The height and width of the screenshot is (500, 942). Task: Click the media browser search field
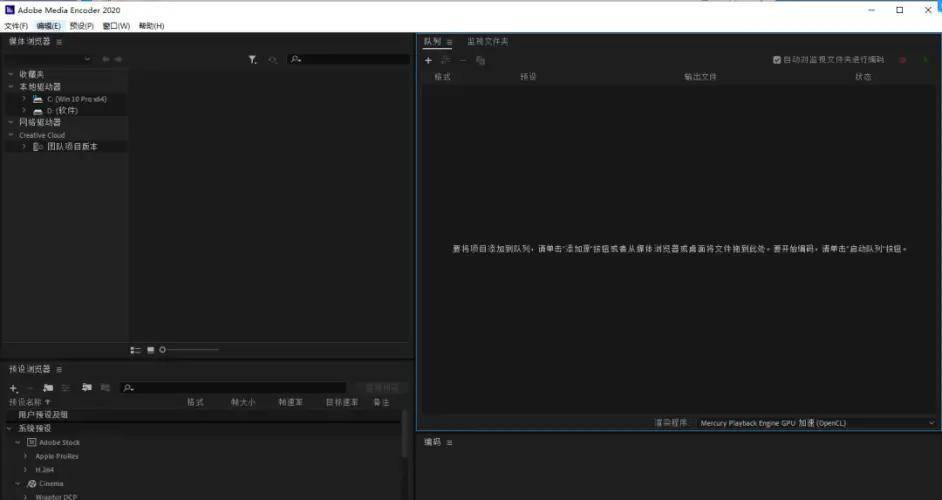(x=349, y=59)
